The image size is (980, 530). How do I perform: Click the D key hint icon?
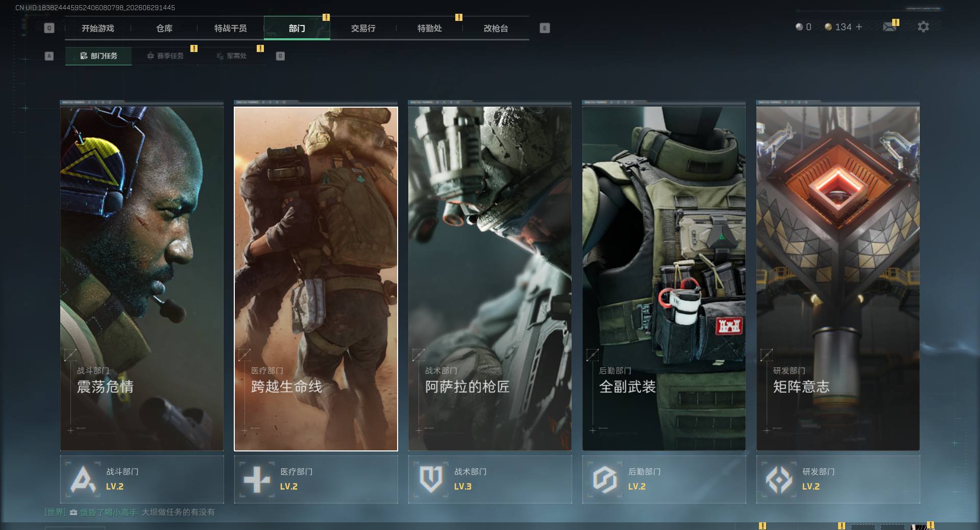point(280,56)
